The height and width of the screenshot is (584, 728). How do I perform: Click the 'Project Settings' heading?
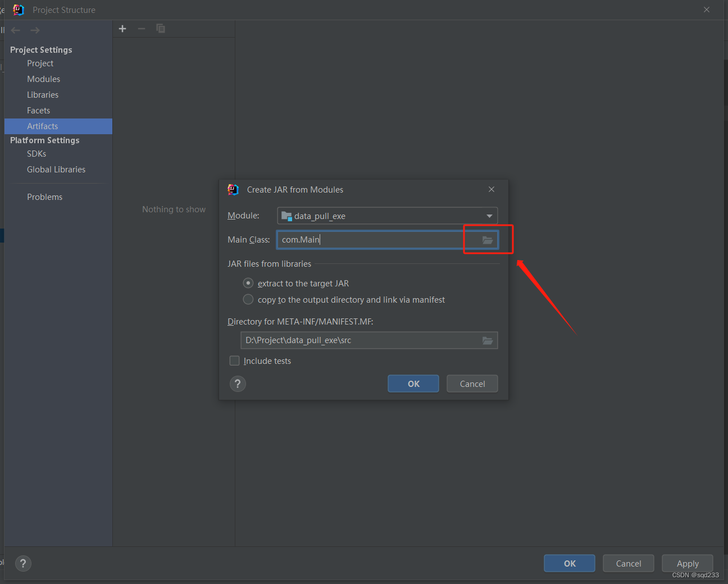pos(41,50)
